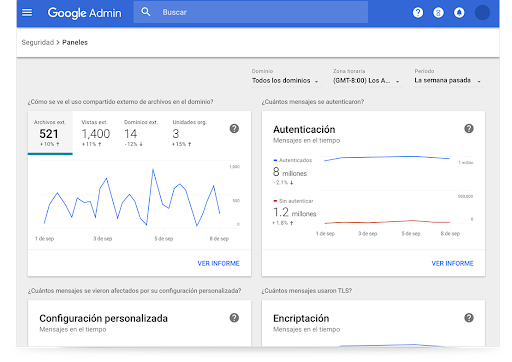Click the Autenticados legend entry
The height and width of the screenshot is (362, 512).
pyautogui.click(x=293, y=160)
